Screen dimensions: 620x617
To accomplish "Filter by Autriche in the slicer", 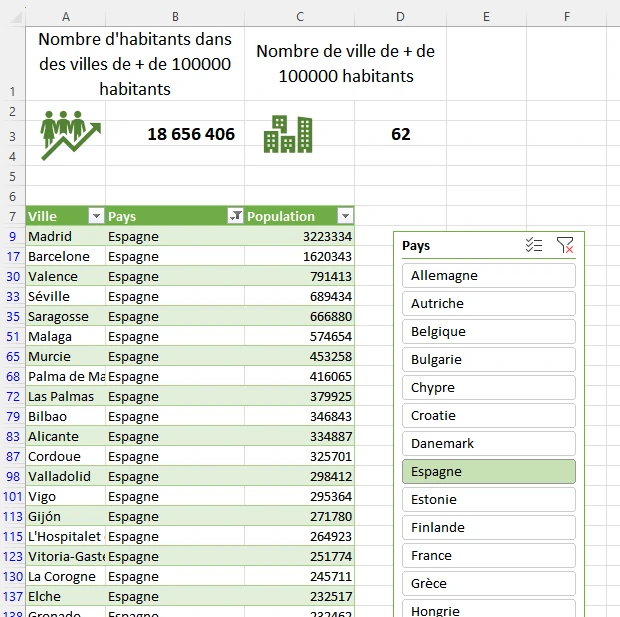I will coord(488,303).
